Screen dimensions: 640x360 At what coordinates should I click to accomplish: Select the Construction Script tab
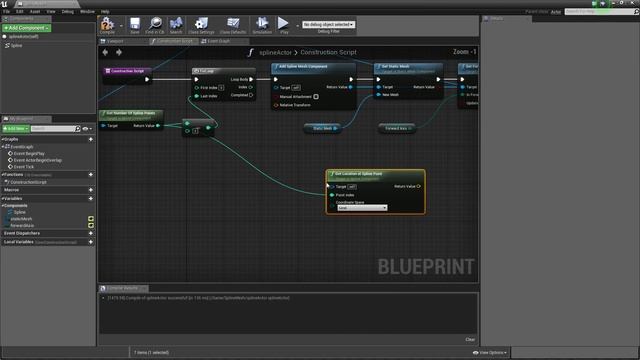(x=173, y=41)
